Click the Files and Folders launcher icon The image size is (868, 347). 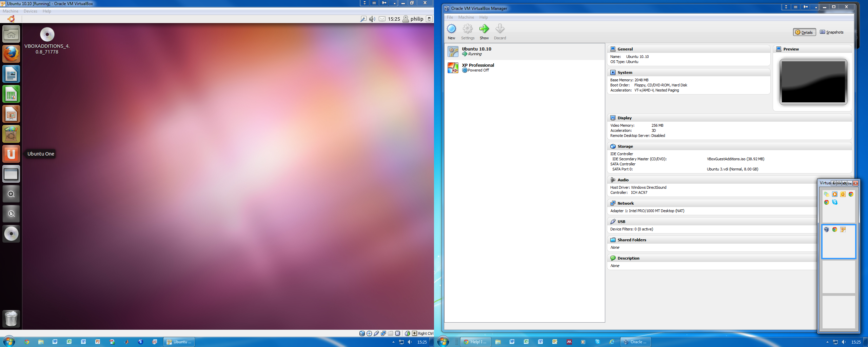point(11,214)
